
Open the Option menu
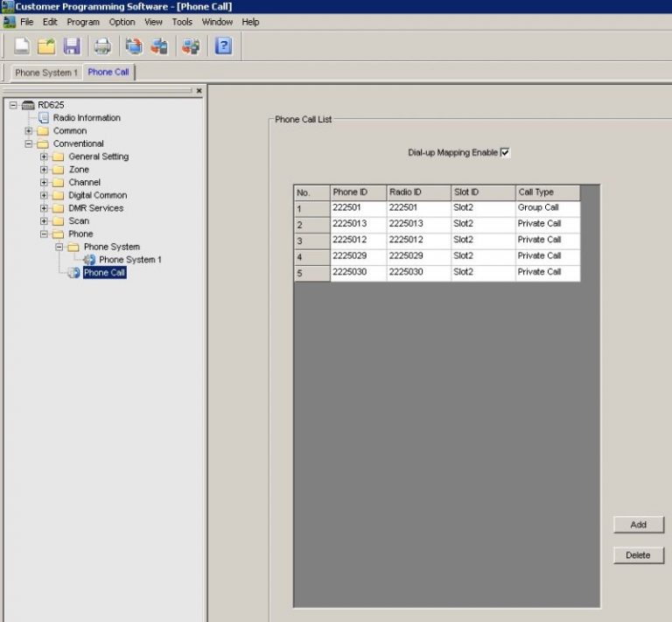pos(122,22)
